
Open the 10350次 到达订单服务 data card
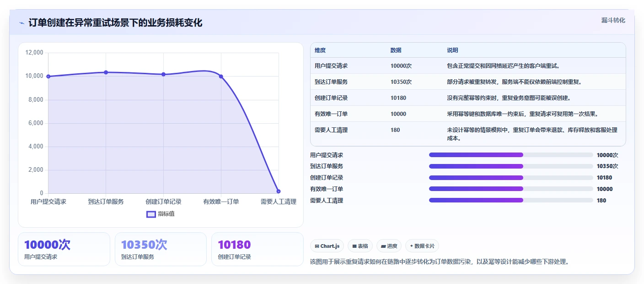161,249
